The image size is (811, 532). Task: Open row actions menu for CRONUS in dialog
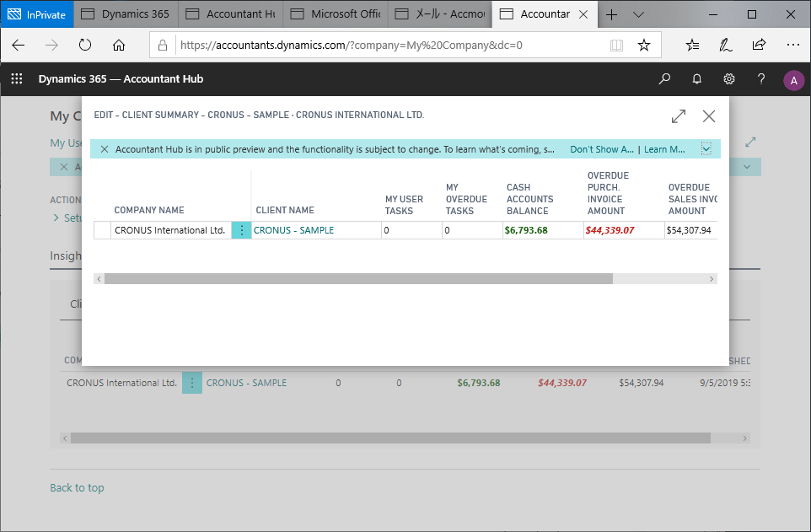pyautogui.click(x=241, y=230)
